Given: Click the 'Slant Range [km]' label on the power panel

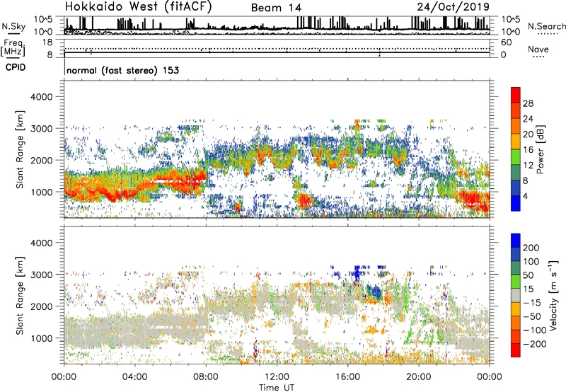Looking at the screenshot, I should click(21, 149).
